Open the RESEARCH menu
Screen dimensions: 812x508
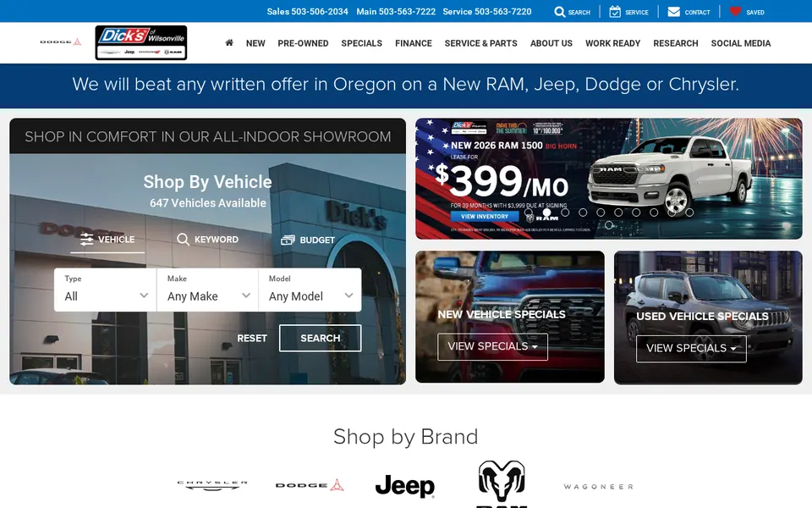click(675, 43)
